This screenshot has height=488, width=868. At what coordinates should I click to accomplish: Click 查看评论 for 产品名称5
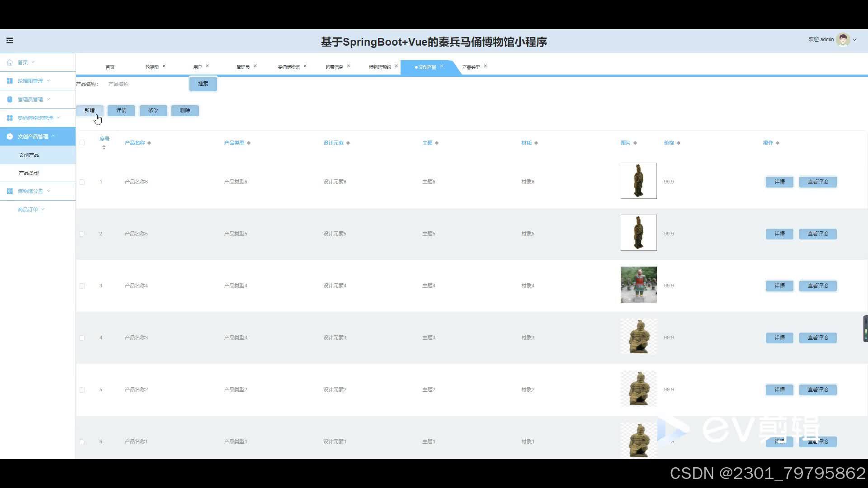(x=817, y=234)
